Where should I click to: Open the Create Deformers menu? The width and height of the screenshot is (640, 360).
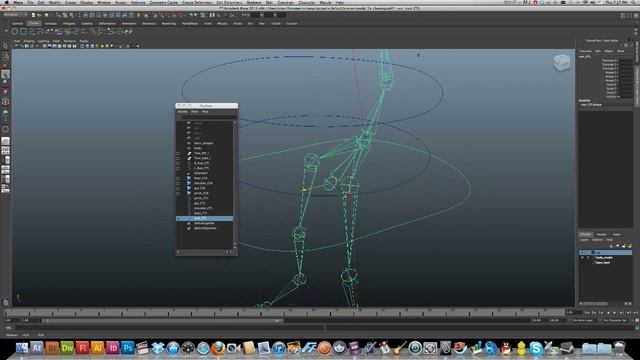click(x=197, y=2)
